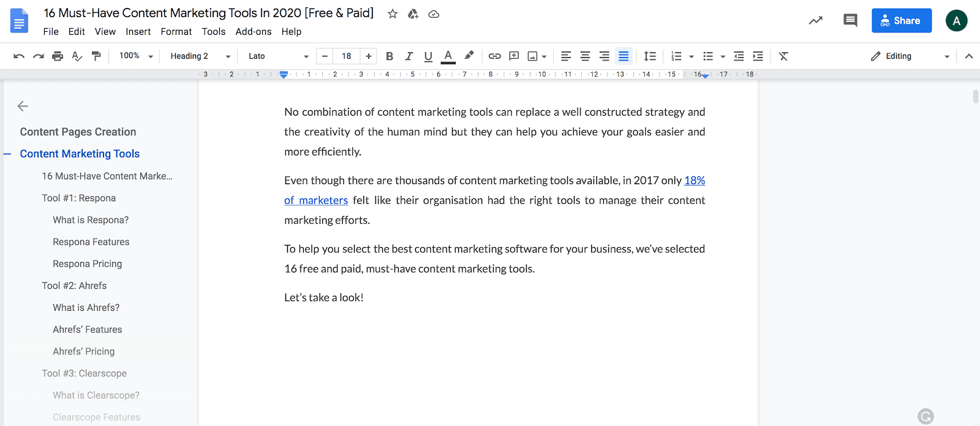Go to Ahrefs' Features outline item
The height and width of the screenshot is (426, 980).
click(x=88, y=330)
